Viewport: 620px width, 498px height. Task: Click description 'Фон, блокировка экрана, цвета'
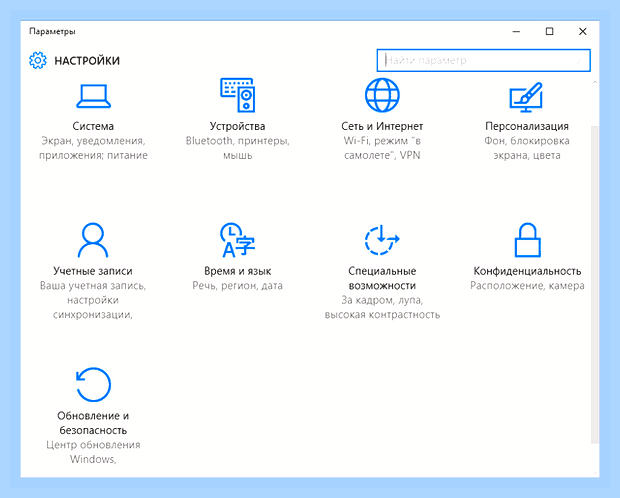(527, 148)
